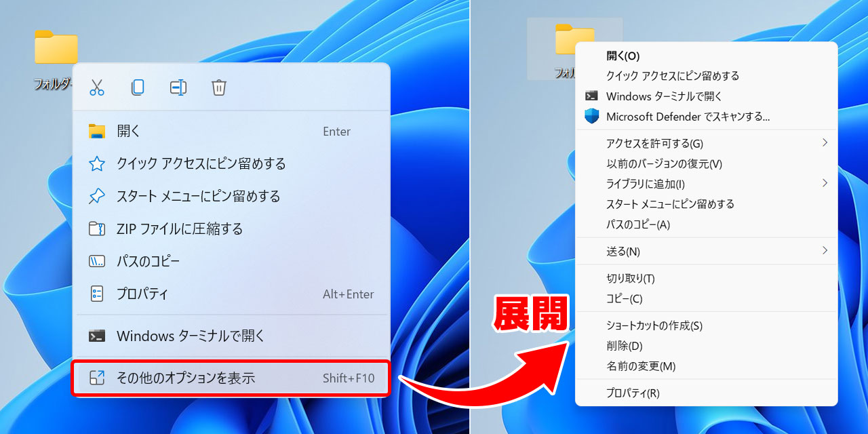Image resolution: width=868 pixels, height=434 pixels.
Task: Click expand icon next to その他のオプションを表示
Action: tap(97, 378)
